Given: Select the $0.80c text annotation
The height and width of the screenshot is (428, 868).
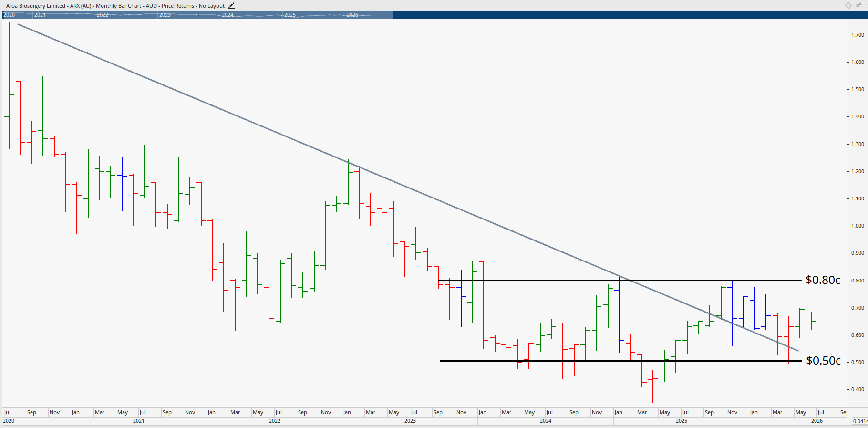Looking at the screenshot, I should point(823,280).
